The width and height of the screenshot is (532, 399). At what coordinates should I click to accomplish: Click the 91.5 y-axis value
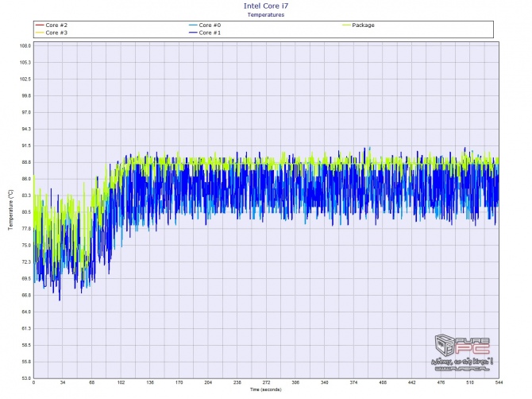pos(26,145)
